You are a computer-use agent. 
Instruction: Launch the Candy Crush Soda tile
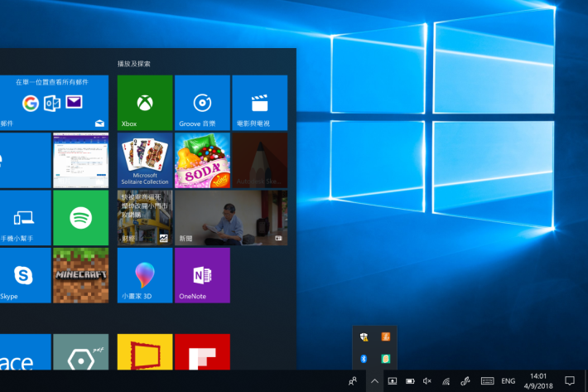[x=202, y=160]
